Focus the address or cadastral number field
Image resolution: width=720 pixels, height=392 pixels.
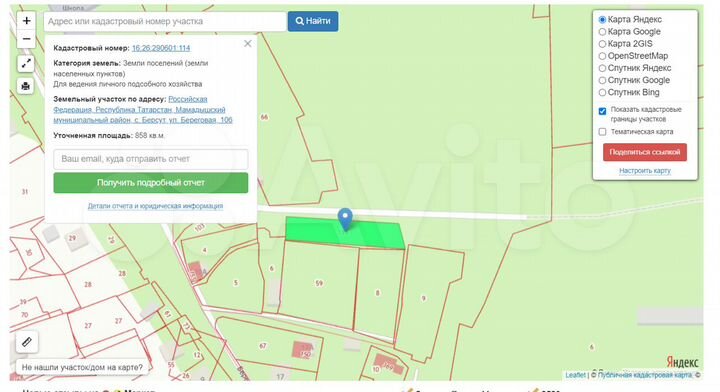coord(165,21)
